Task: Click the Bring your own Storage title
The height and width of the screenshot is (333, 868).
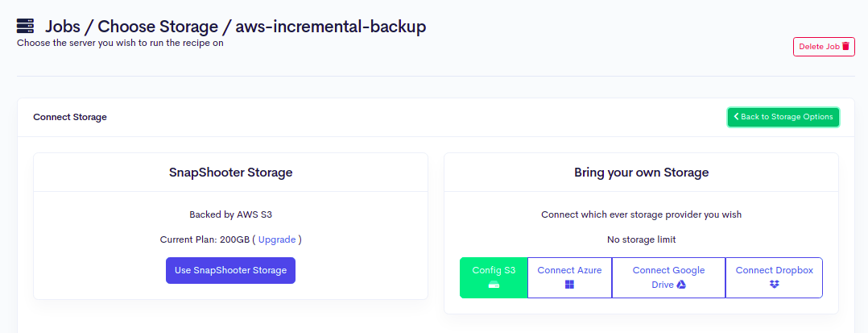Action: pos(642,173)
